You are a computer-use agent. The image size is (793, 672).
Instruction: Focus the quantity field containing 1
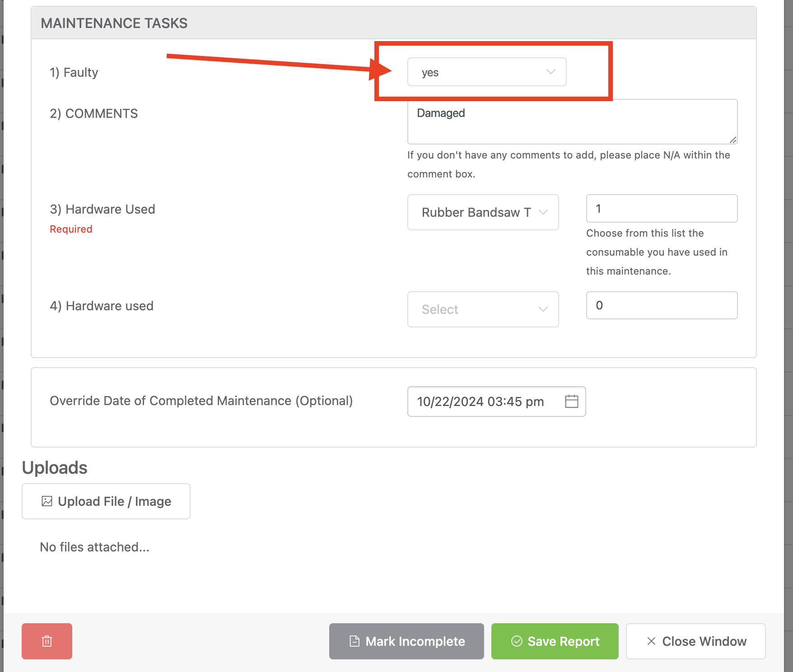coord(661,209)
